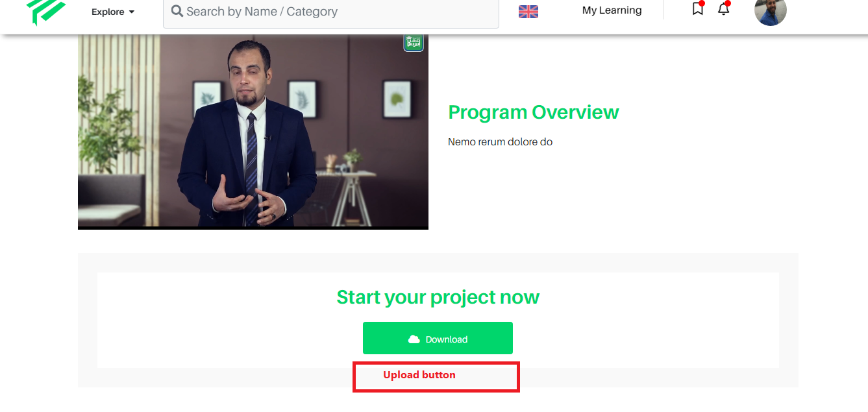Click the cloud icon inside Download
The width and height of the screenshot is (868, 412).
point(414,339)
